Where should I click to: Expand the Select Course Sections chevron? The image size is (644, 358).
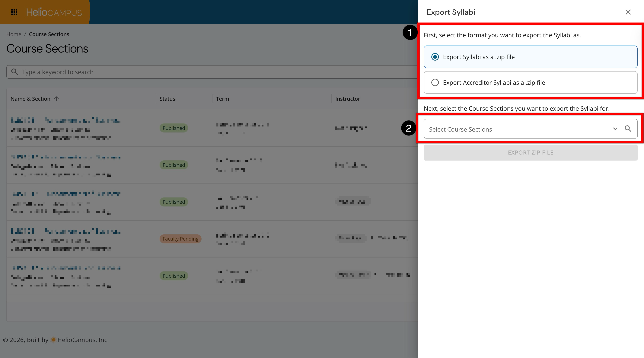pyautogui.click(x=615, y=129)
